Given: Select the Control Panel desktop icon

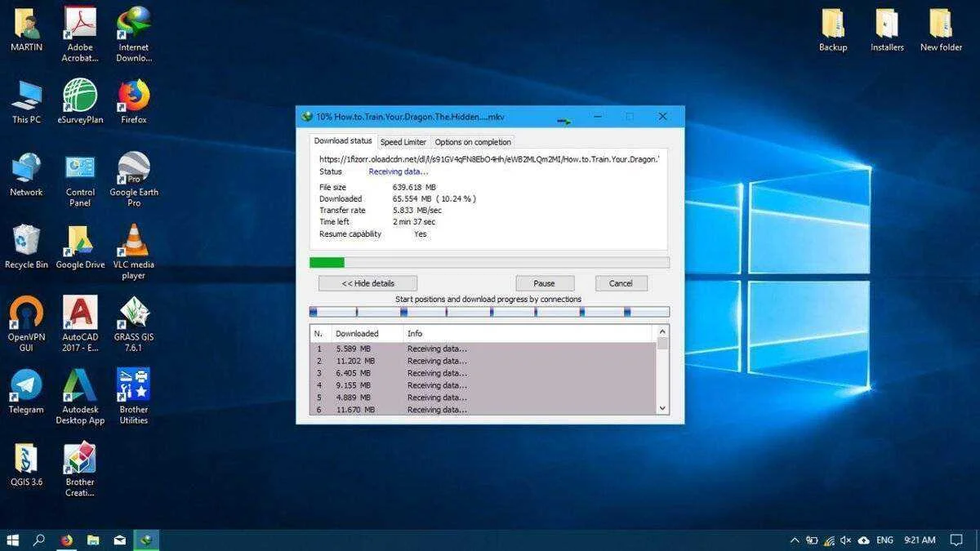Looking at the screenshot, I should click(x=80, y=180).
